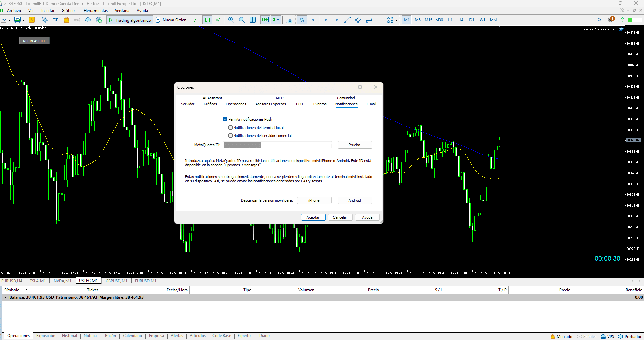Open the AI assistant sparkle icon
644x340 pixels.
click(45, 20)
